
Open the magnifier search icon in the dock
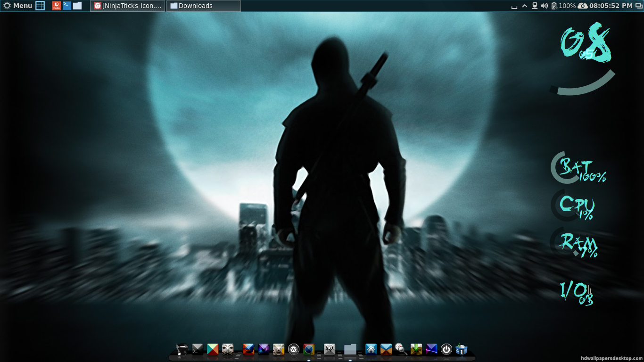pos(401,349)
